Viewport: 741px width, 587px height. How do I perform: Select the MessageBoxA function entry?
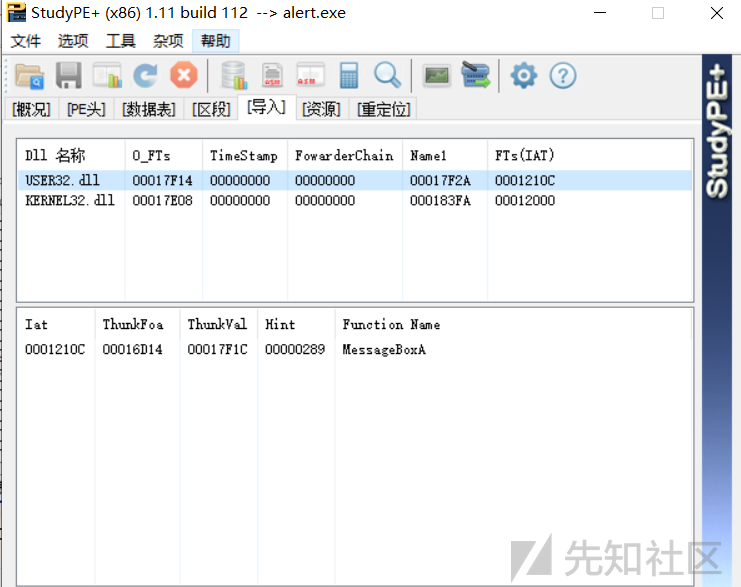tap(384, 349)
